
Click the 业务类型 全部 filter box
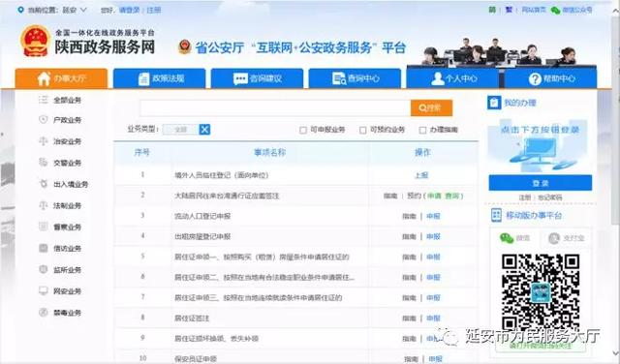[180, 129]
